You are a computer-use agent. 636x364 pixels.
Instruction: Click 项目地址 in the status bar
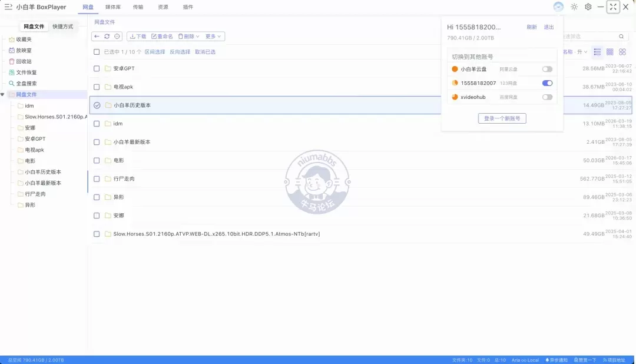pyautogui.click(x=614, y=360)
